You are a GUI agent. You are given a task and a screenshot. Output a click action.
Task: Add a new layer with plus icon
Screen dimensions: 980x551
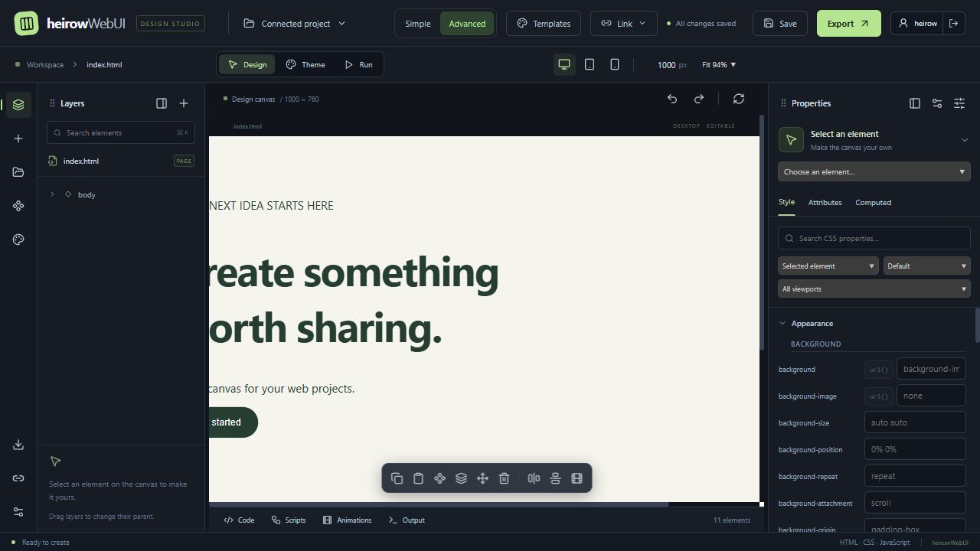point(184,103)
